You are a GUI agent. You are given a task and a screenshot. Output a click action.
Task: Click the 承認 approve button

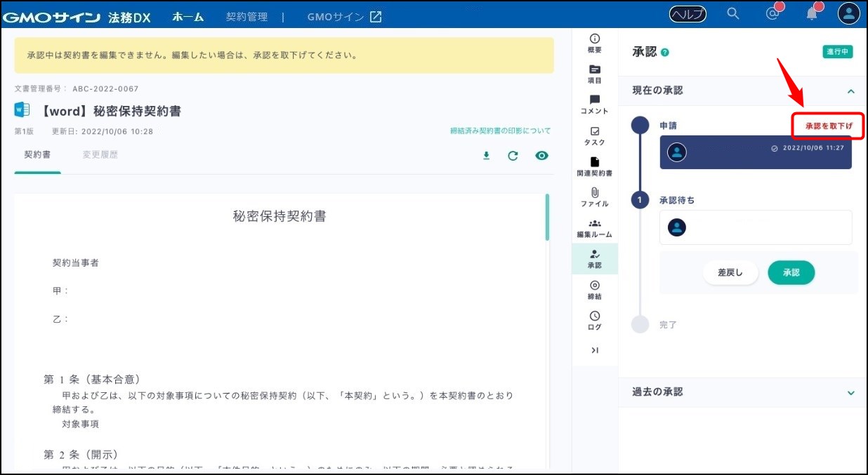tap(791, 273)
